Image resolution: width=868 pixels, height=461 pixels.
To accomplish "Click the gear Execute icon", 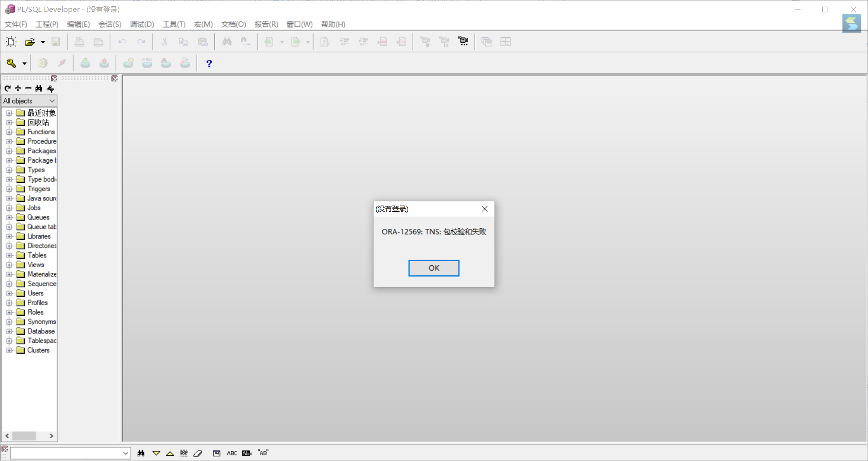I will click(x=43, y=63).
